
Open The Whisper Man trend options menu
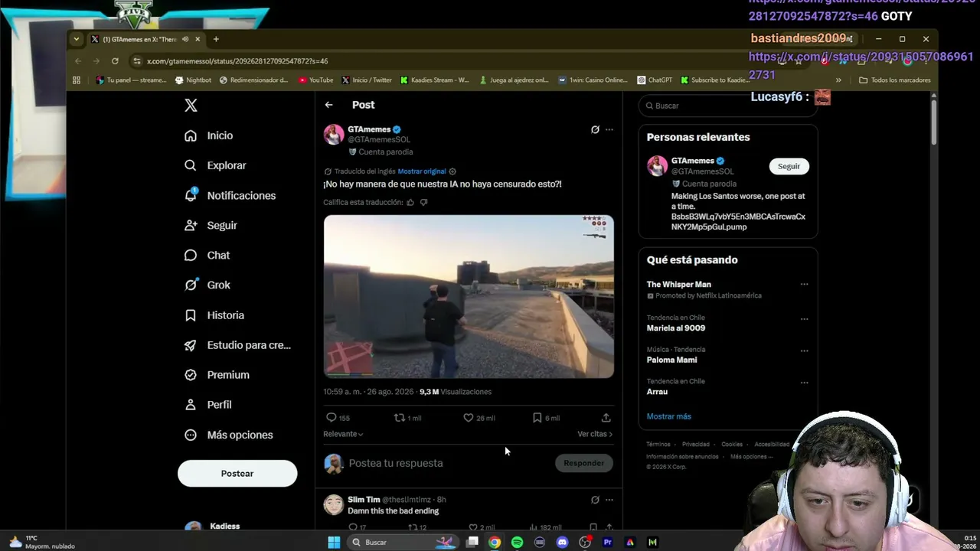[804, 284]
